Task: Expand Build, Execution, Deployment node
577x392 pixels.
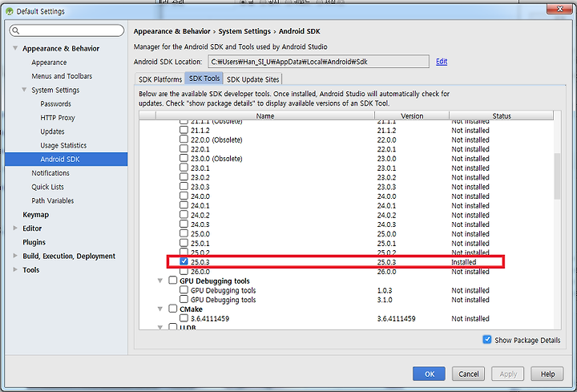Action: pyautogui.click(x=15, y=256)
